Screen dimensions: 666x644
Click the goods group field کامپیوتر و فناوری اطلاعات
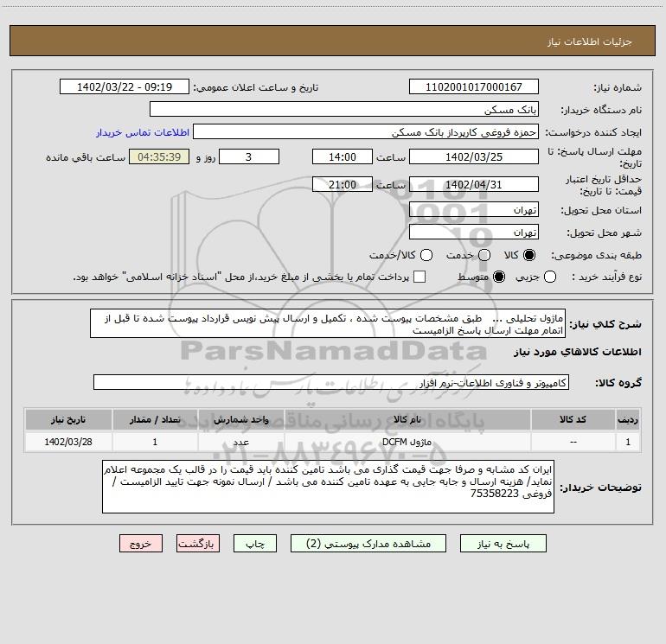click(331, 382)
